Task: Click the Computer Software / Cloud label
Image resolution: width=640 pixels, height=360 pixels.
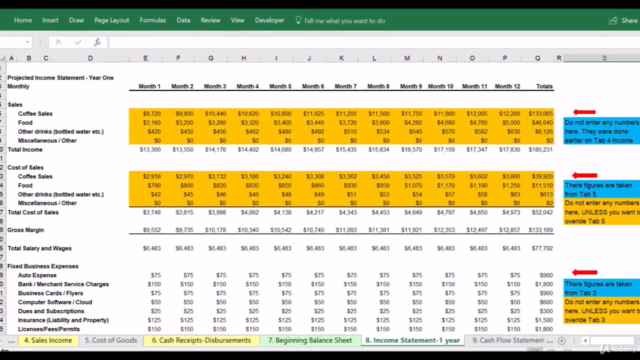Action: tap(55, 302)
